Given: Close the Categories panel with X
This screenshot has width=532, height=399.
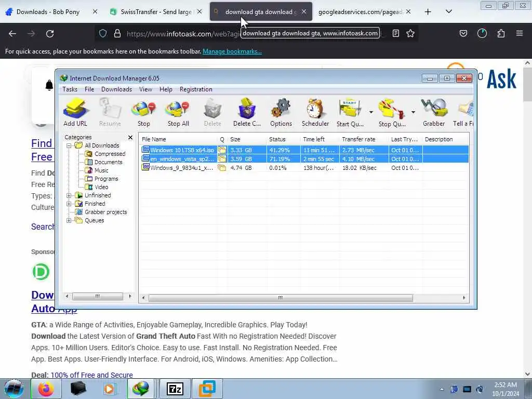Looking at the screenshot, I should (x=130, y=137).
